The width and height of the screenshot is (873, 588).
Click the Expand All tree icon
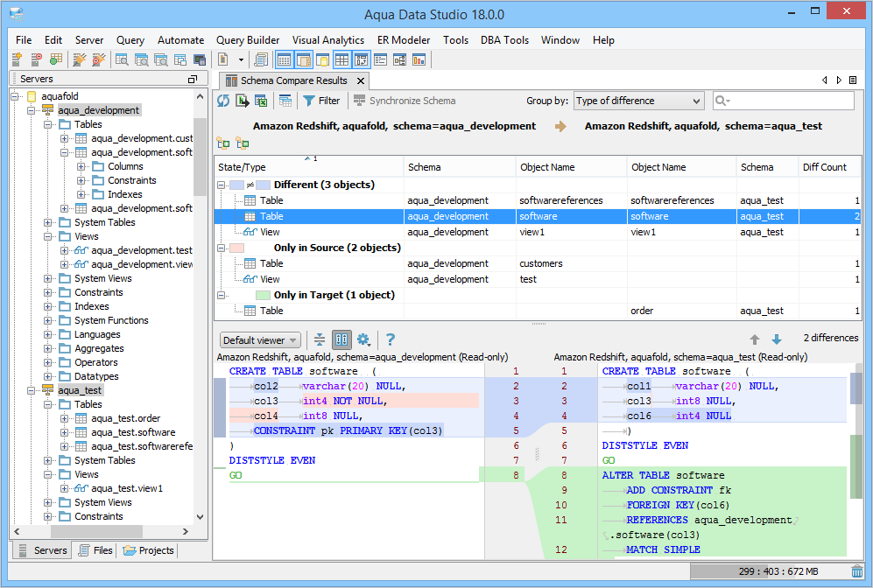click(223, 143)
